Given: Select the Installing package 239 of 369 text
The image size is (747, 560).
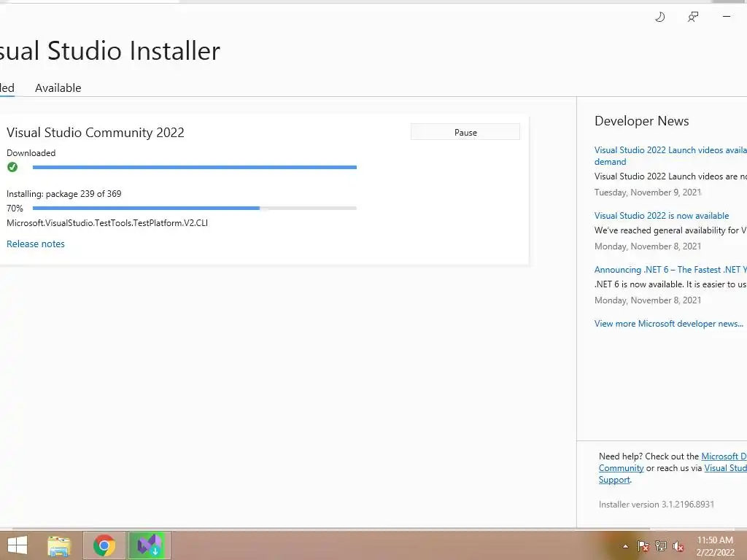Looking at the screenshot, I should [64, 194].
